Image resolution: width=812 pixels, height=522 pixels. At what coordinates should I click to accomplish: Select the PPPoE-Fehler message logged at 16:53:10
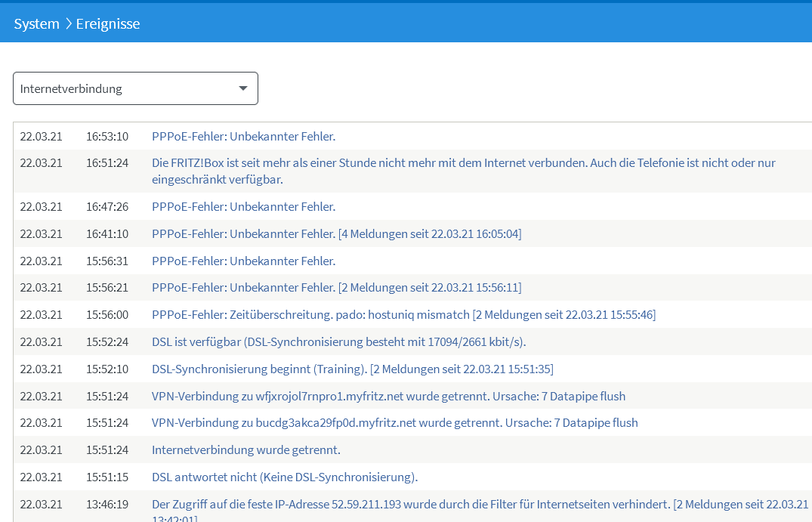pos(243,137)
